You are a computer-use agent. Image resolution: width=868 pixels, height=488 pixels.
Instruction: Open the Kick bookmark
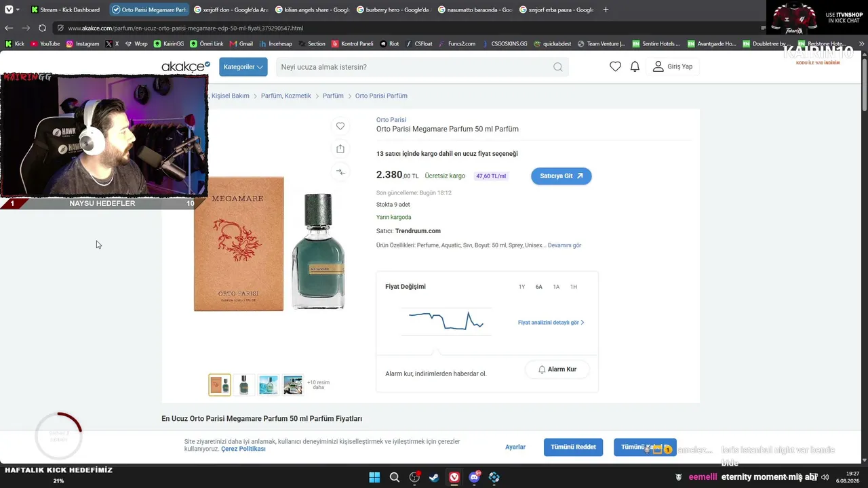(14, 44)
